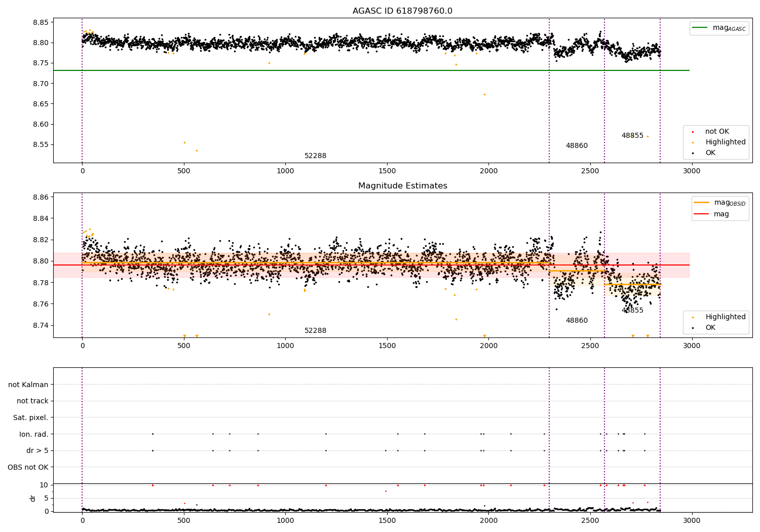Click the 8.85 y-tick in the top plot
Image resolution: width=760 pixels, height=532 pixels.
point(41,22)
